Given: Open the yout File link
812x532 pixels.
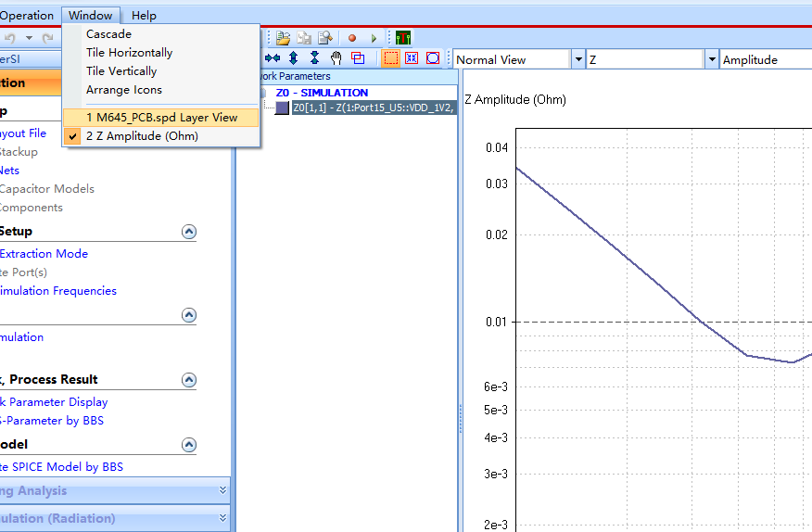Looking at the screenshot, I should (23, 133).
